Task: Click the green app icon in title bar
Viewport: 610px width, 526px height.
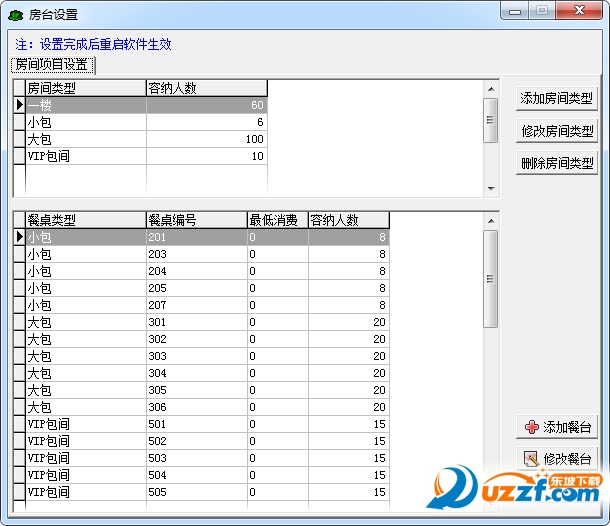Action: pos(16,15)
